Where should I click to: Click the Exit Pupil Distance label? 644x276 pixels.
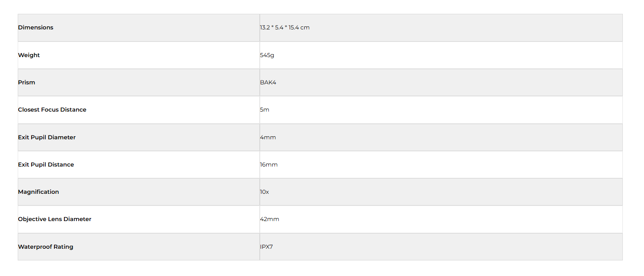(x=46, y=165)
